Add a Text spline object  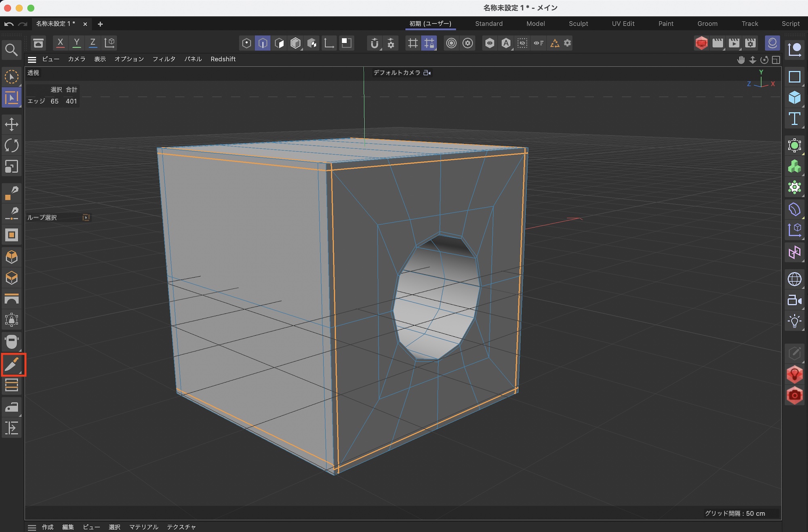tap(794, 119)
